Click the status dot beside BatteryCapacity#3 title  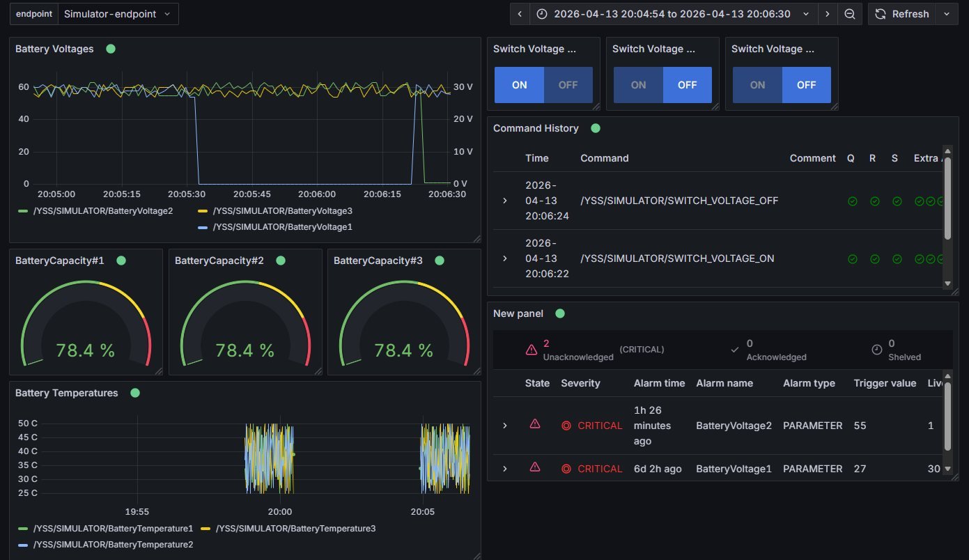pyautogui.click(x=440, y=260)
